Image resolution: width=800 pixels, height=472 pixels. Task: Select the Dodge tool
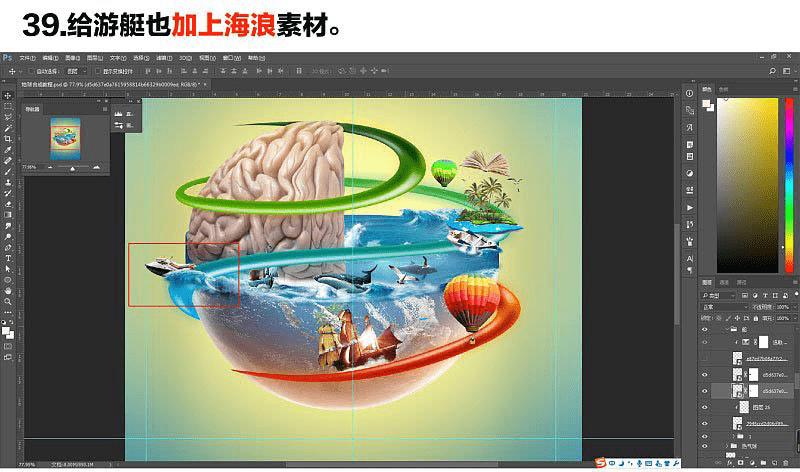click(8, 236)
